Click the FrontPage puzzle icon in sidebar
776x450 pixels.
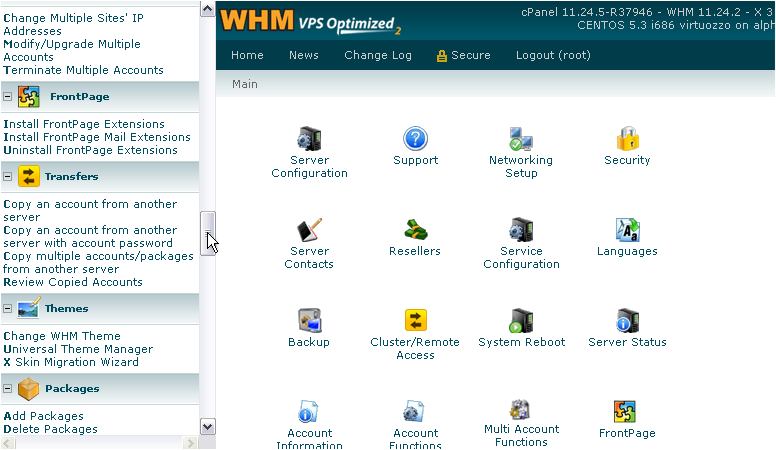click(x=29, y=97)
